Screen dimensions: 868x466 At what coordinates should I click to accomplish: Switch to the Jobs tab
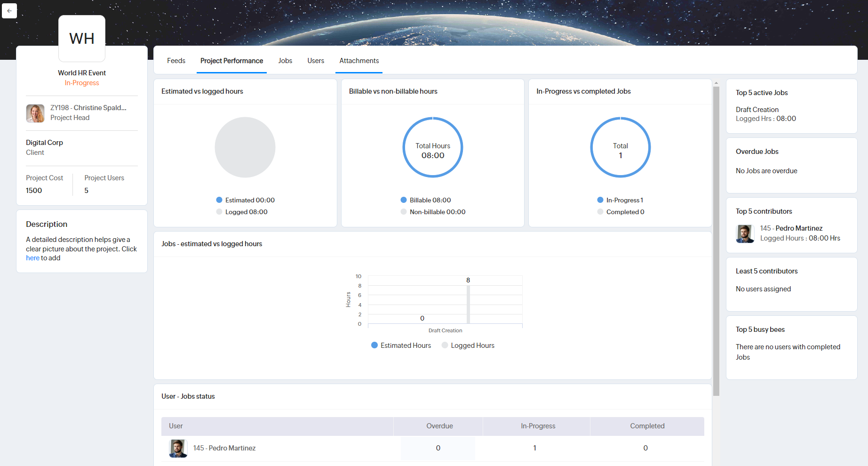click(285, 61)
